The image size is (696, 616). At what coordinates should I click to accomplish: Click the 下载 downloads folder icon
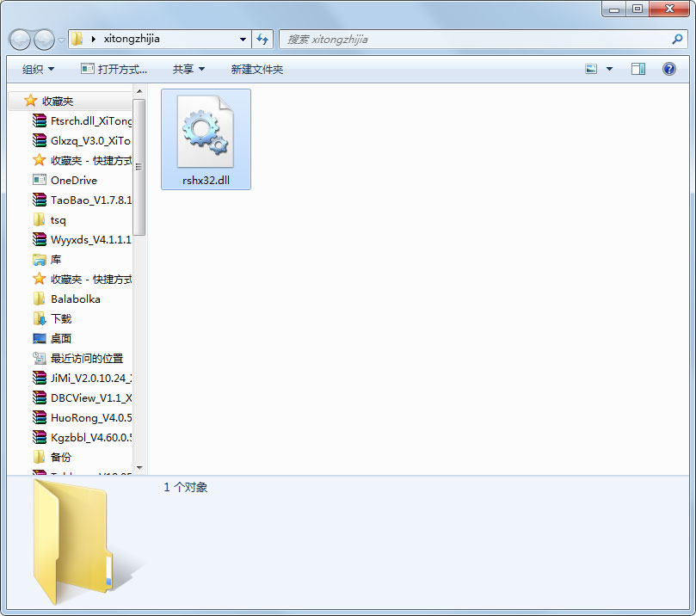[x=40, y=318]
